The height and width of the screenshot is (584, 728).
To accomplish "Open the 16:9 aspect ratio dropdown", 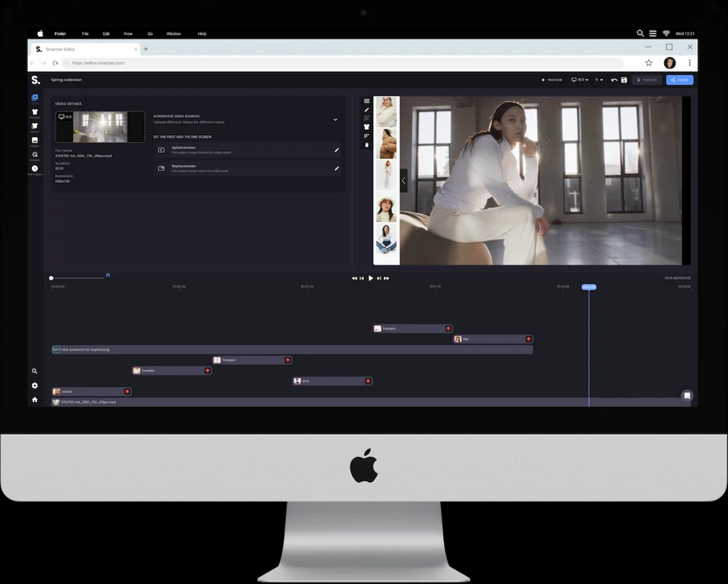I will [x=580, y=80].
